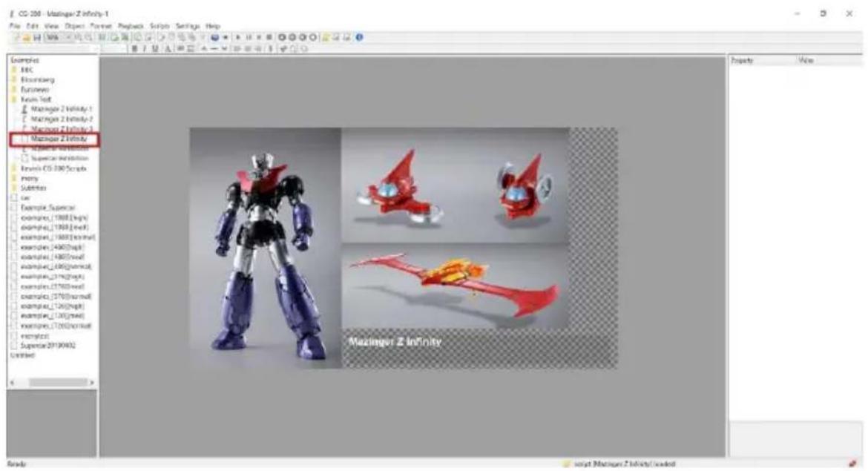
Task: Open the Format menu
Action: click(101, 26)
